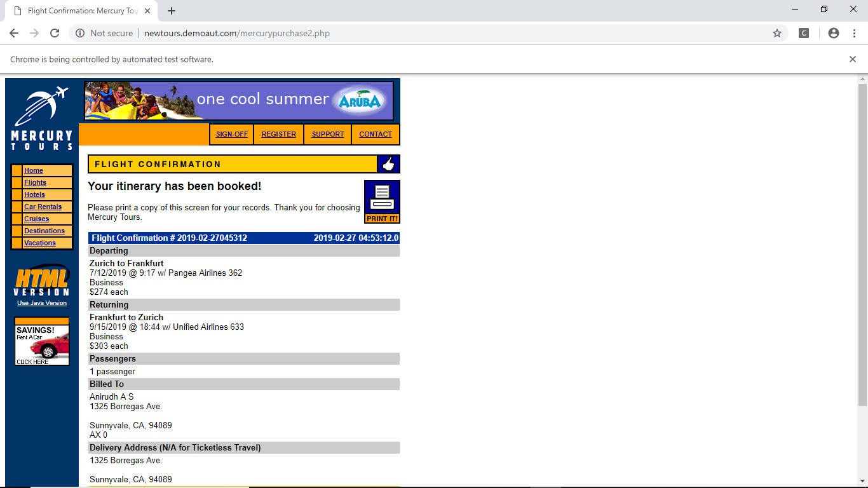Open Hotels in the sidebar menu
The height and width of the screenshot is (488, 868).
tap(35, 194)
